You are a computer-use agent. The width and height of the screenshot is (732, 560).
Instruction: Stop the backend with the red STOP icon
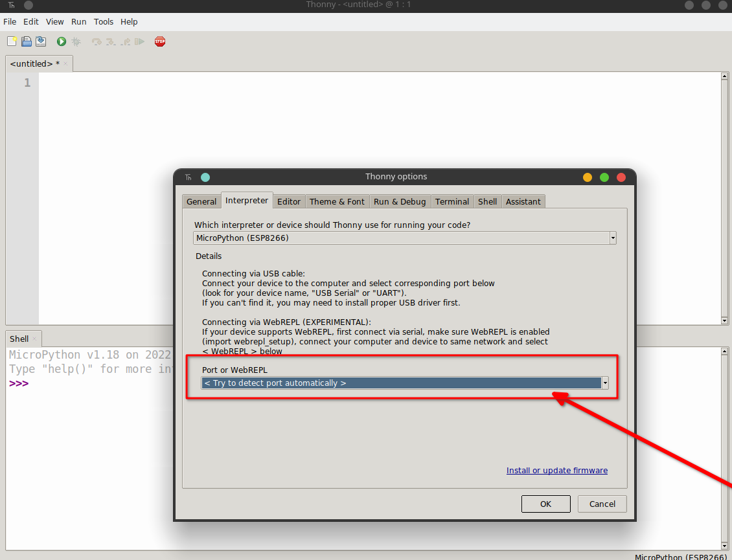tap(159, 41)
